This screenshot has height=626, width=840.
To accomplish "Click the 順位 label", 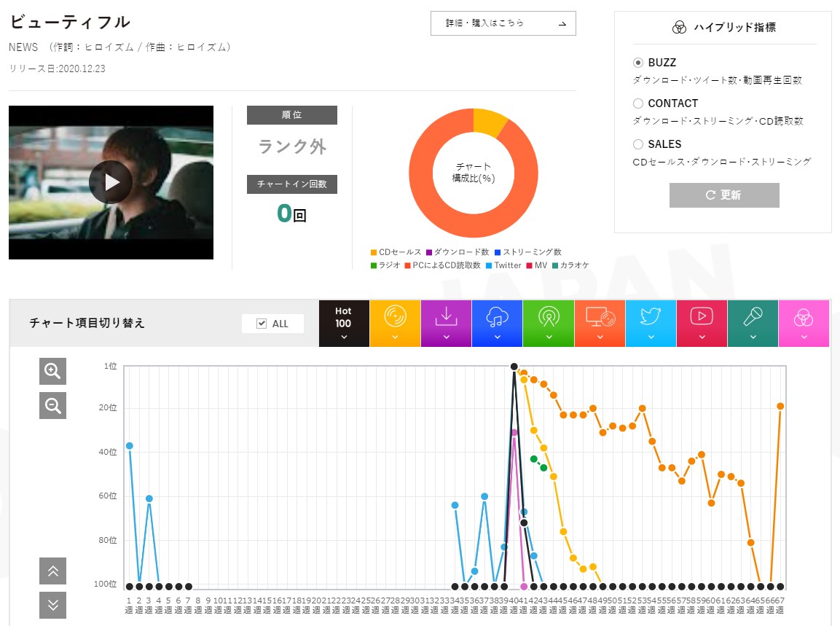I will click(x=292, y=115).
